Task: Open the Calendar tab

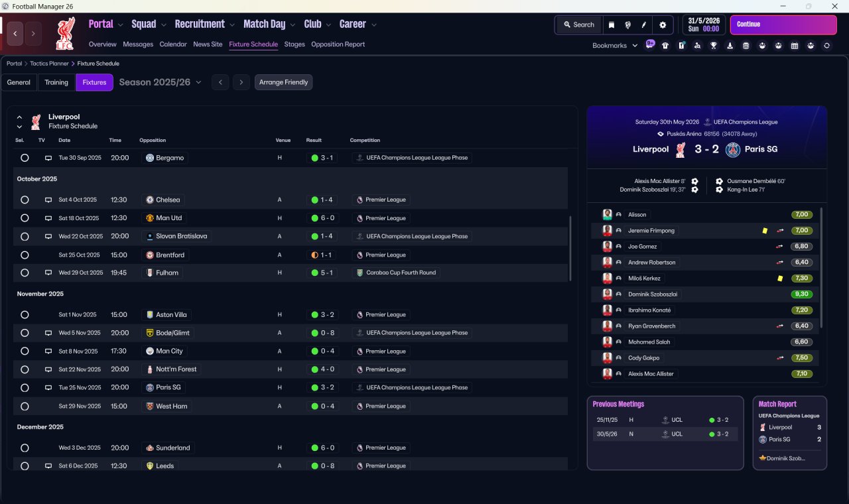Action: click(x=173, y=44)
